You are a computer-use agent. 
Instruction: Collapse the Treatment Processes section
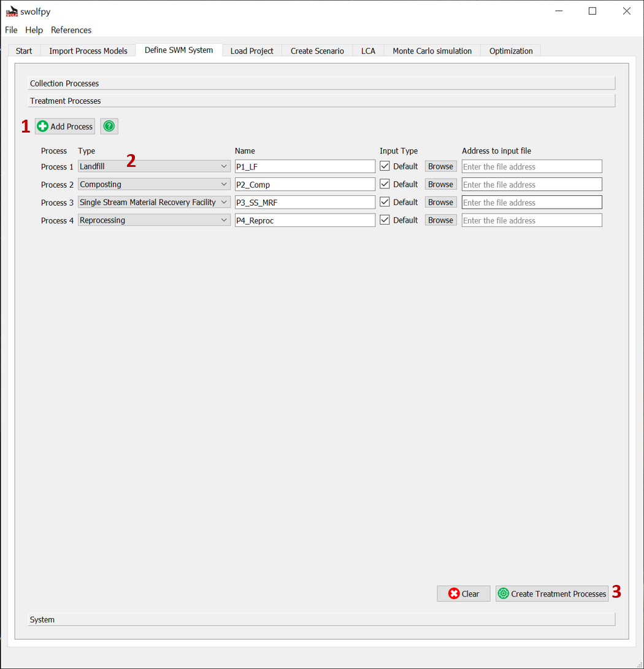click(x=321, y=101)
